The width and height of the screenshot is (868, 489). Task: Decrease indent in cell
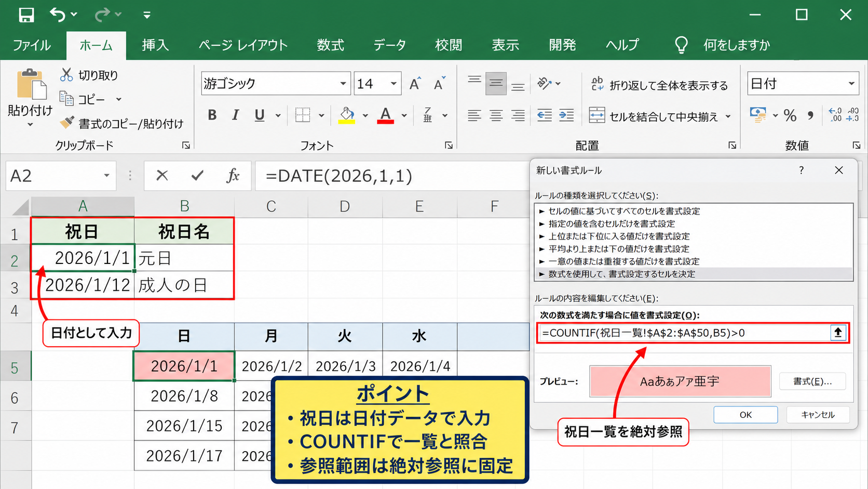(545, 115)
